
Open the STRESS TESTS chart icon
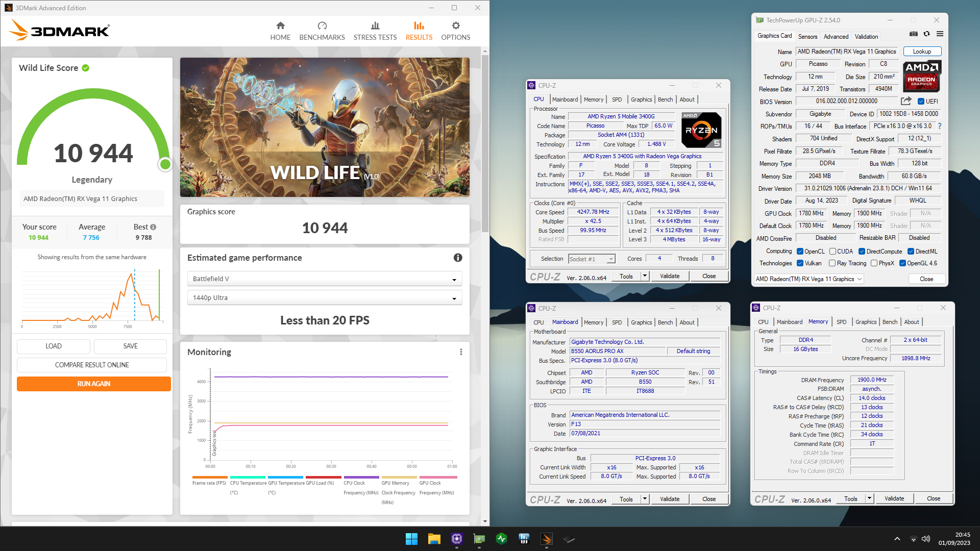point(375,26)
